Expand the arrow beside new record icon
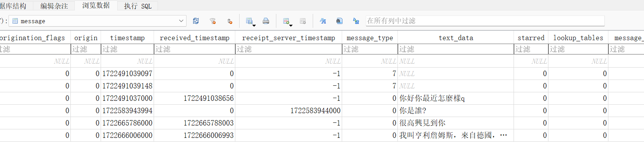The image size is (644, 168). coord(291,25)
